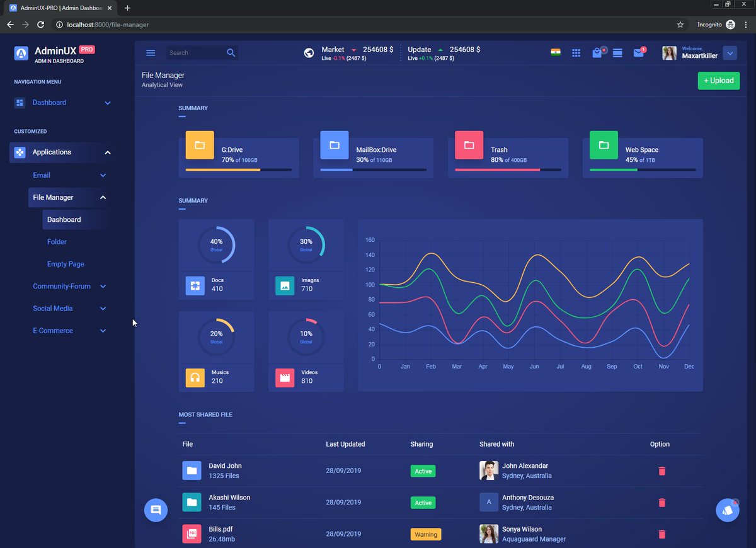Viewport: 756px width, 548px height.
Task: Open the apps grid icon
Action: 576,53
